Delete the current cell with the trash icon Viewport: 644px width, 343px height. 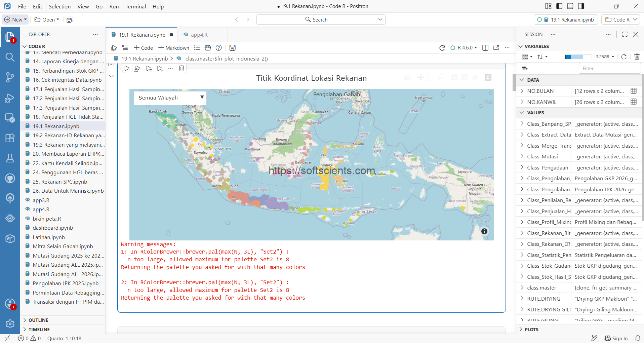[x=181, y=68]
